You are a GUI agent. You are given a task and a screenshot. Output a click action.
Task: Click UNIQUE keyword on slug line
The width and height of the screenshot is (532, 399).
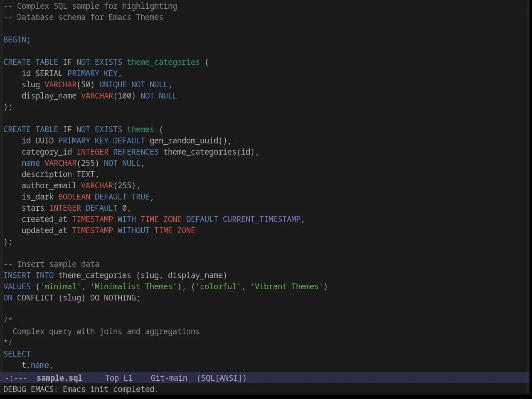(113, 84)
